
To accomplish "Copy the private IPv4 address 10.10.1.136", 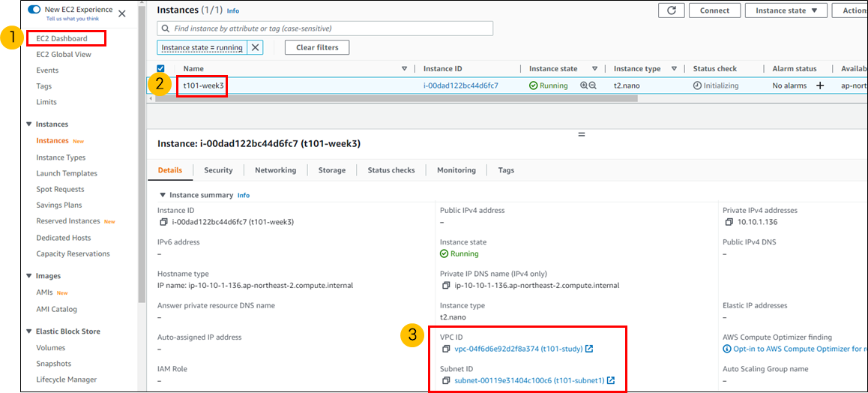I will tap(729, 222).
